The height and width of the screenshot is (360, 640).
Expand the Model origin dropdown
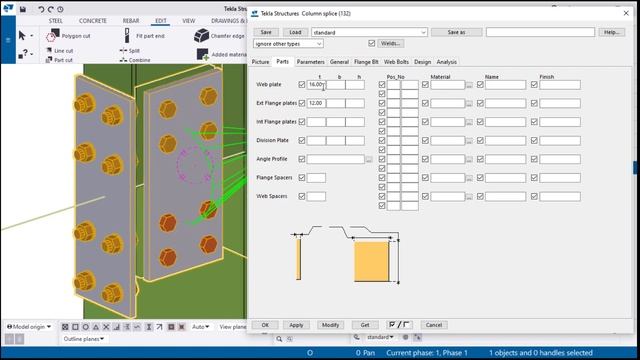[29, 327]
